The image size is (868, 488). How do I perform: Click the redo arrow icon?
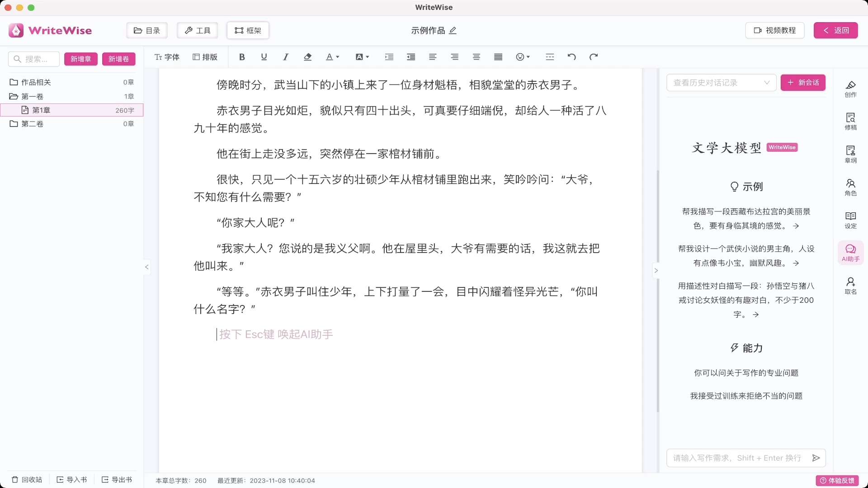[594, 57]
